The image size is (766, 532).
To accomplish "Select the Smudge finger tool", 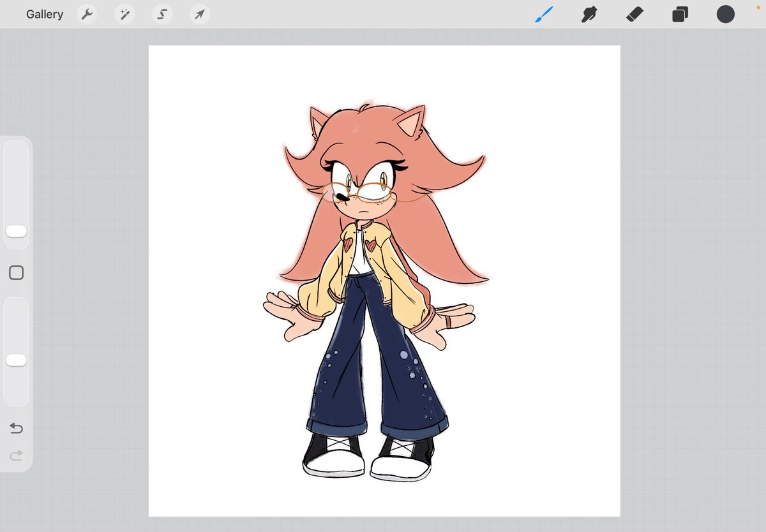I will click(589, 14).
